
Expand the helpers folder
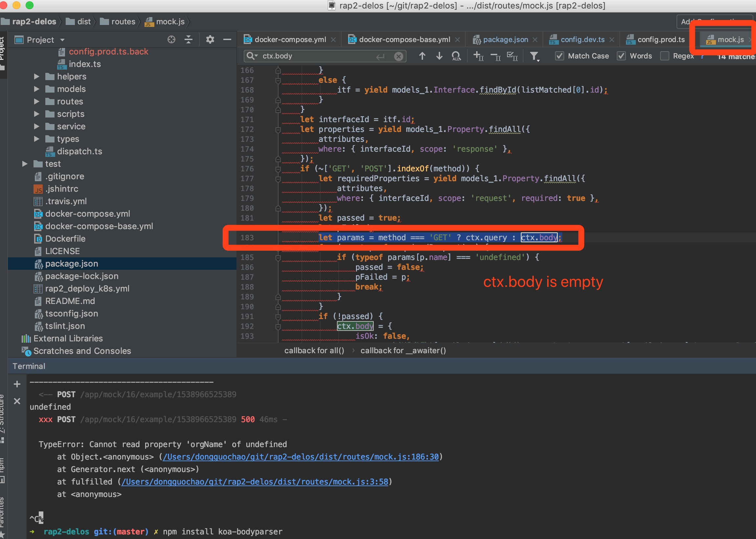coord(36,77)
